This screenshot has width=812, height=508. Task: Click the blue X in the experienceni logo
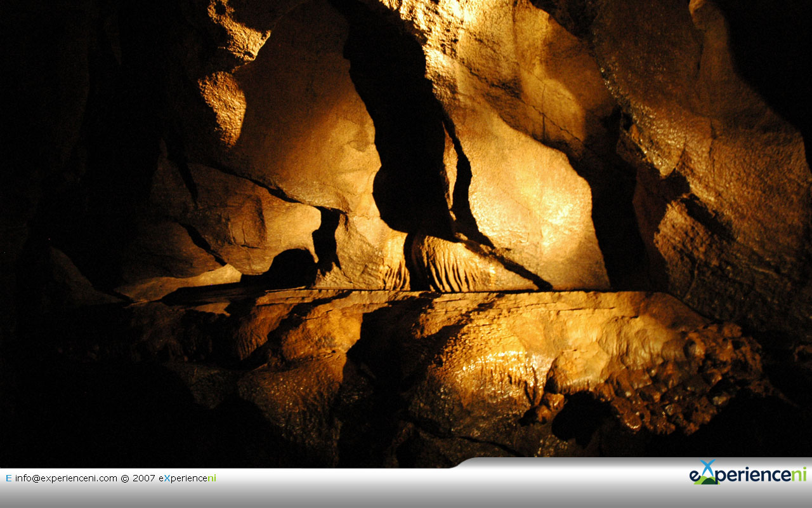pos(707,468)
